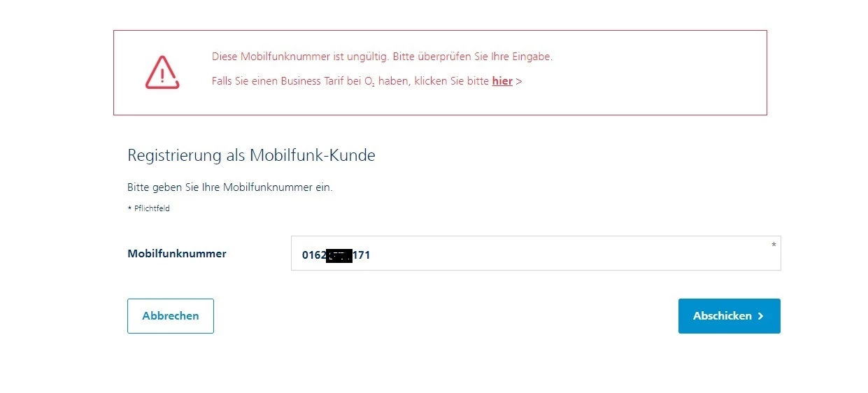Viewport: 868px width, 393px height.
Task: Click the 'Diese Mobilfunknummer ist ungültig' error text
Action: [301, 57]
